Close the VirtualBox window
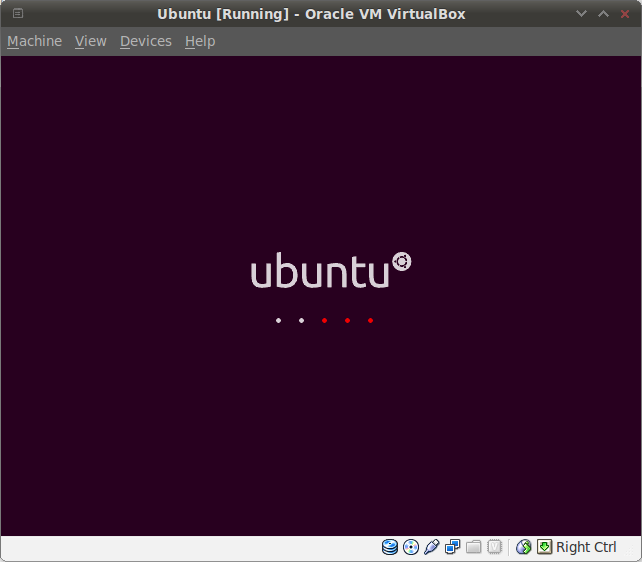This screenshot has height=562, width=642. [625, 14]
